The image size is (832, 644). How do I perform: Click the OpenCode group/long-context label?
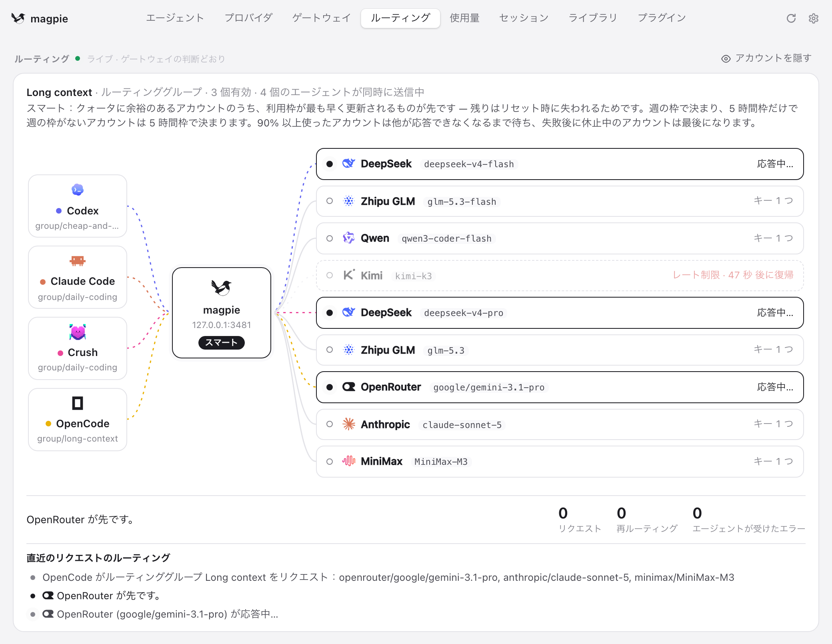click(78, 438)
